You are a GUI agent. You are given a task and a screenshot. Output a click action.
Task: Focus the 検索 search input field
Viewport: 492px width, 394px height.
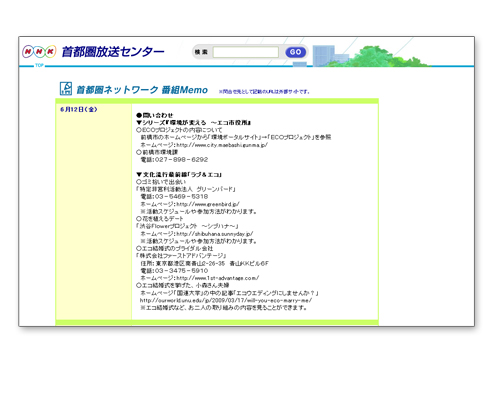click(x=246, y=52)
